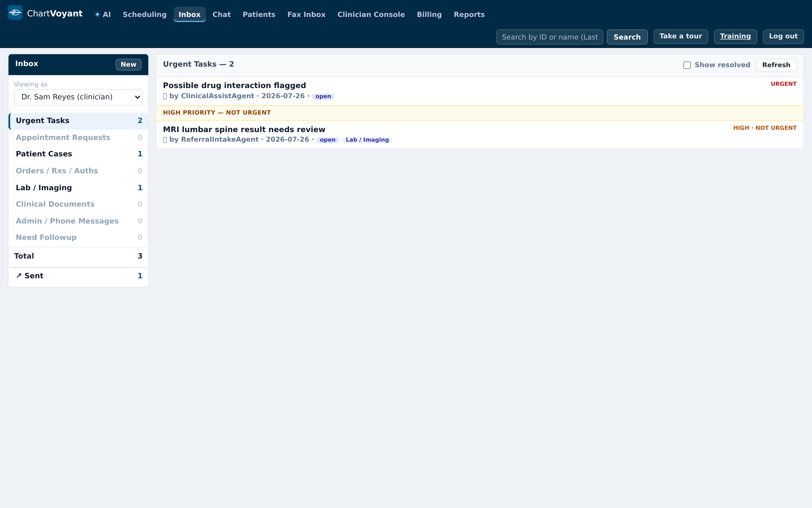
Task: Open the Clinician Console tab
Action: tap(371, 14)
